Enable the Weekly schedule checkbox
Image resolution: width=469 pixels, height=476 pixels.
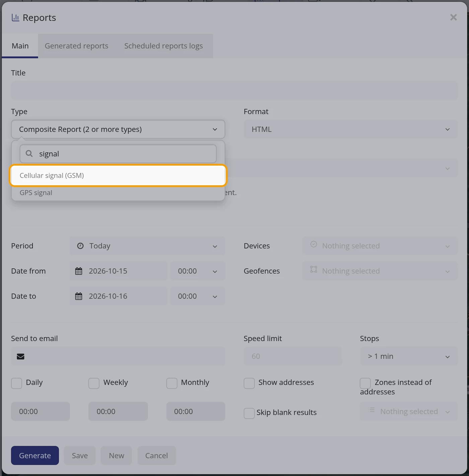click(94, 383)
